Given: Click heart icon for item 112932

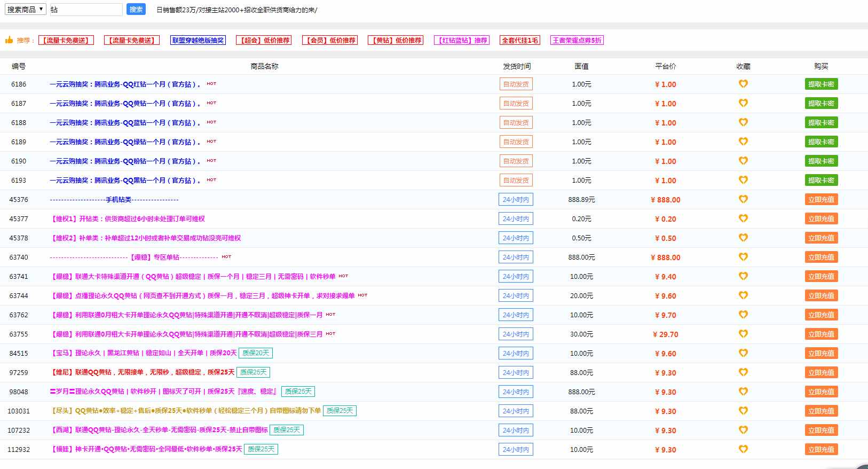Looking at the screenshot, I should 743,449.
